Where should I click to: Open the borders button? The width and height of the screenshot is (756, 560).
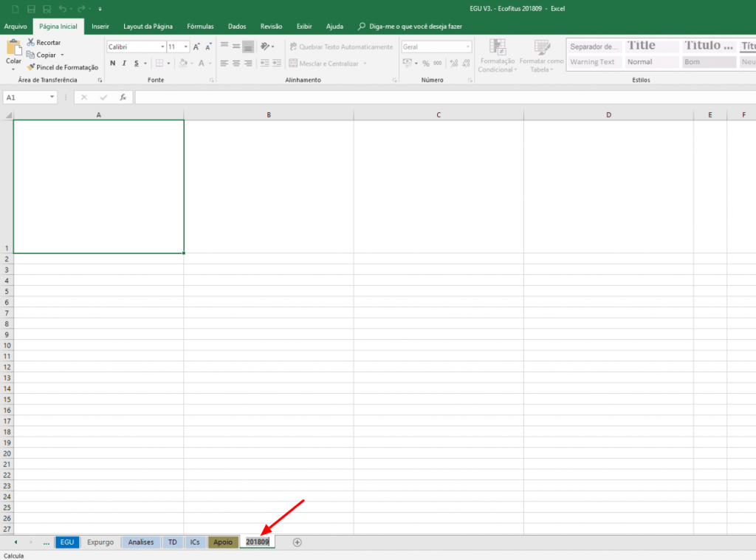159,64
